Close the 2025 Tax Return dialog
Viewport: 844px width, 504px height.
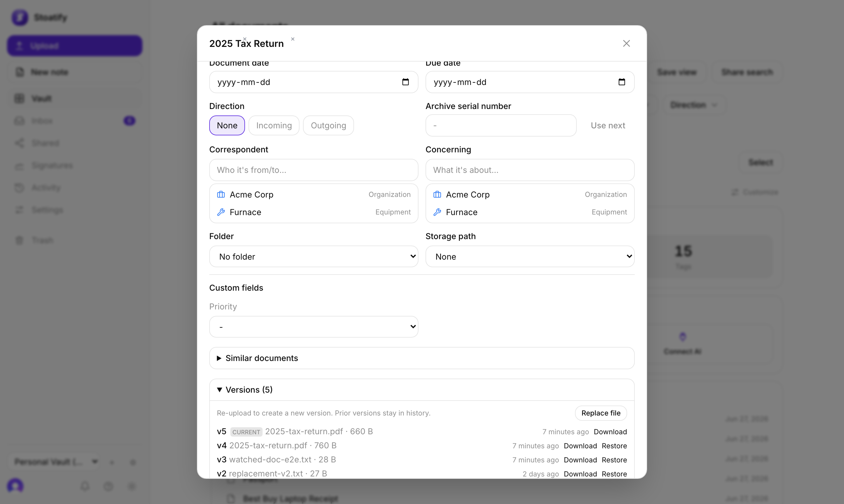point(626,43)
